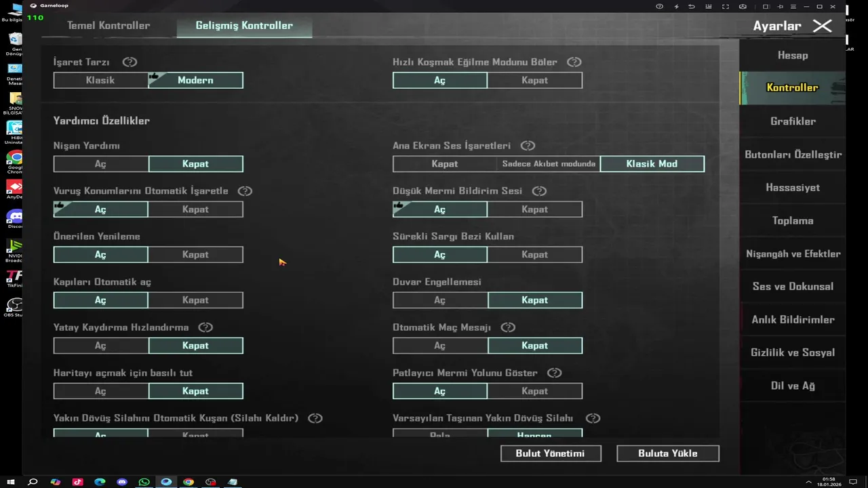Open help for İşaret Tarzı setting
The height and width of the screenshot is (488, 868).
[130, 62]
